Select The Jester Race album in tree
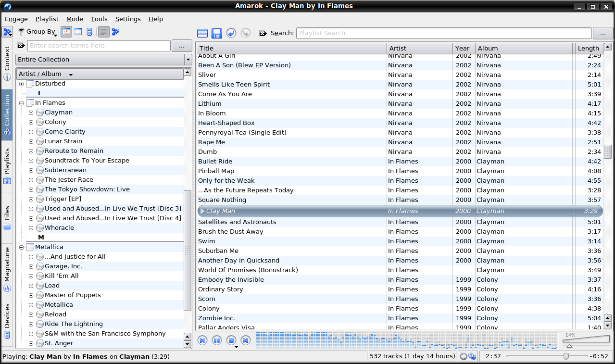Image resolution: width=615 pixels, height=364 pixels. click(x=69, y=180)
